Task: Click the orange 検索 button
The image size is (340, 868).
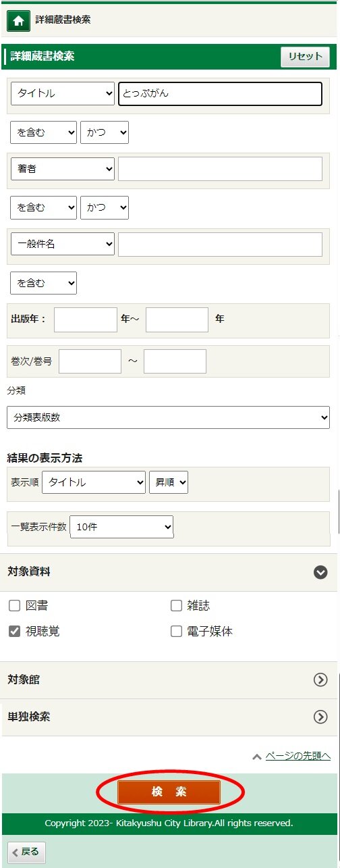Action: click(x=169, y=792)
